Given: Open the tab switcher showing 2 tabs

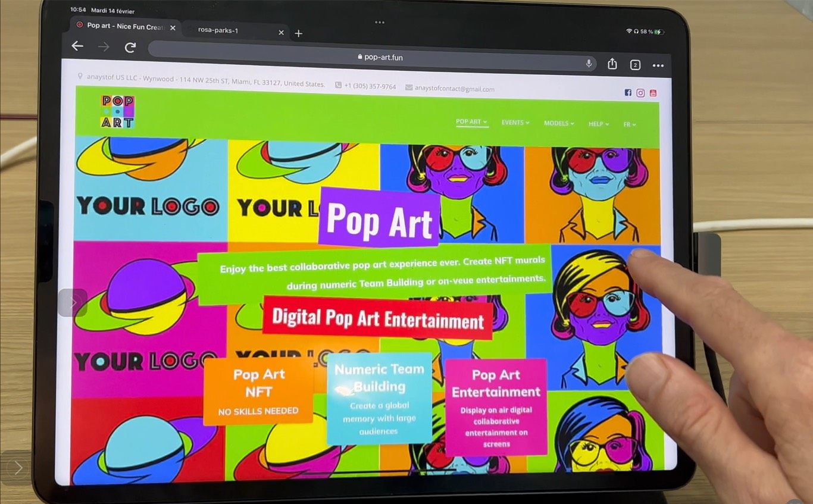Looking at the screenshot, I should [x=635, y=65].
